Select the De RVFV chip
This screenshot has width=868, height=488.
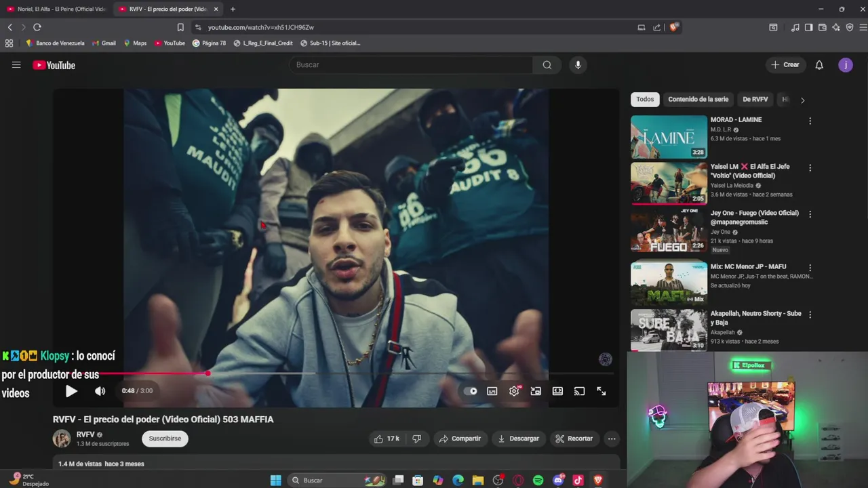[755, 99]
